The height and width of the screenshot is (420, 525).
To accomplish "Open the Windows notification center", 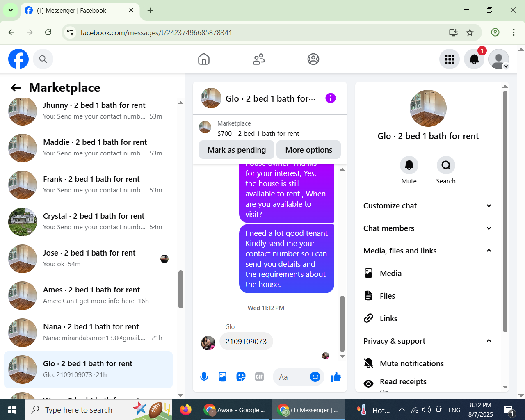I will (509, 410).
